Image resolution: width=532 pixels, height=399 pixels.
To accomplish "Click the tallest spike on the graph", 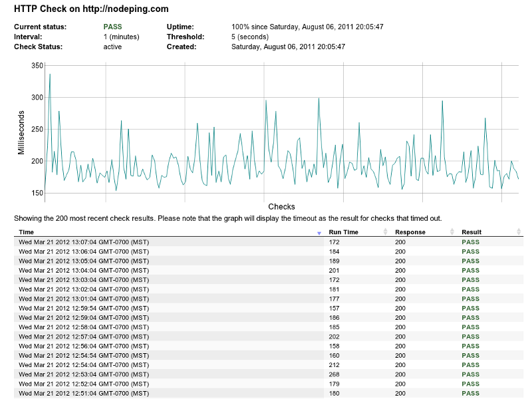I will (50, 74).
